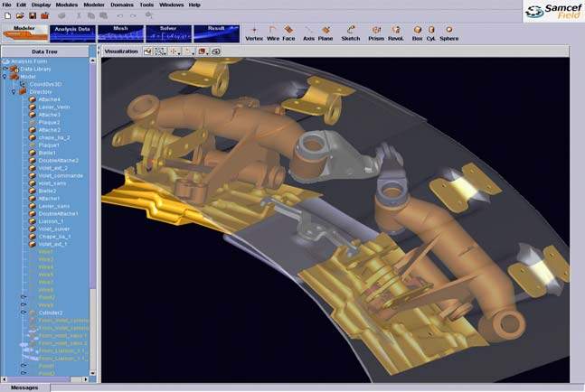585x392 pixels.
Task: Select the Vertex creation tool
Action: pos(254,33)
